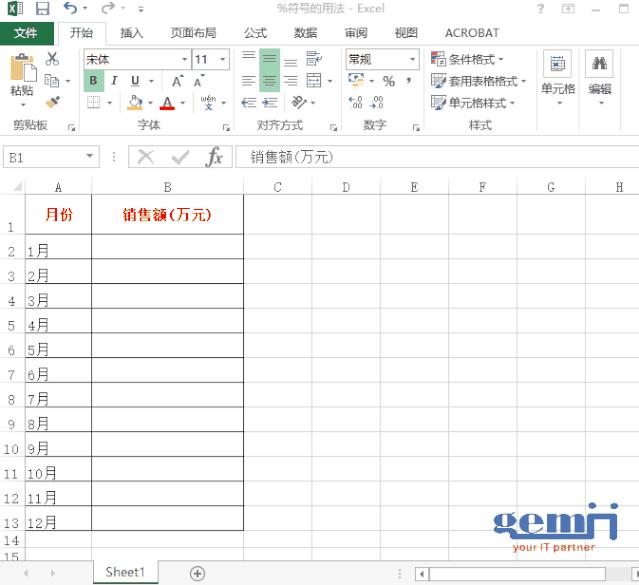Copy selection using the copy icon
639x585 pixels.
coord(52,81)
